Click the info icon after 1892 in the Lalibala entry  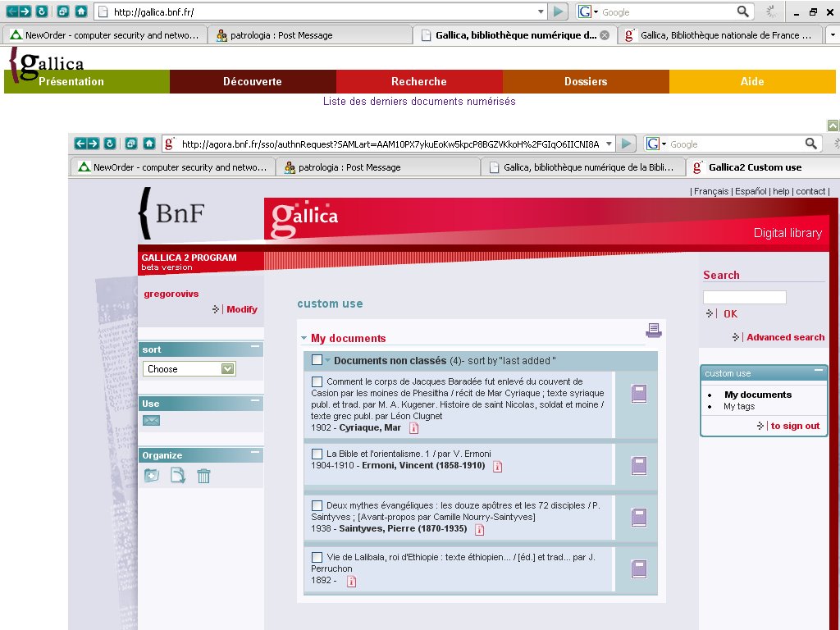point(351,582)
